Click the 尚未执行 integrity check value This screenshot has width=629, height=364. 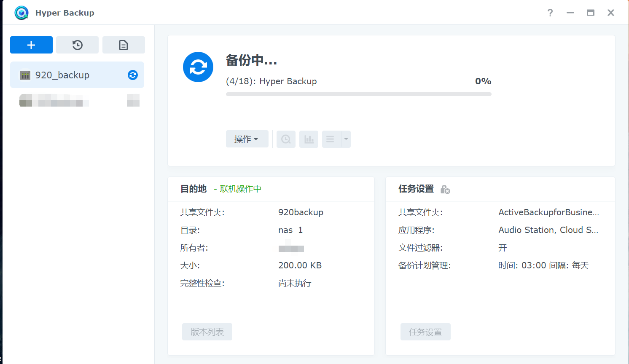point(295,283)
